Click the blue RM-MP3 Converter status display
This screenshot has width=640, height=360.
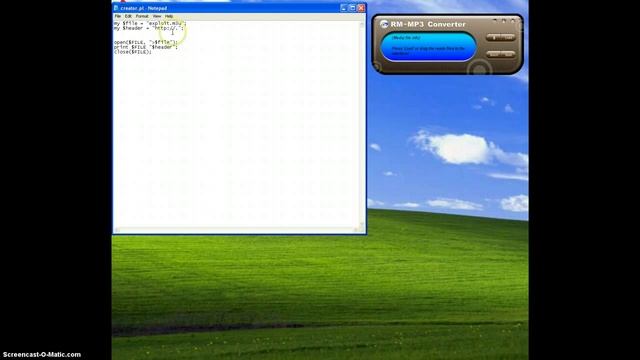click(x=428, y=46)
